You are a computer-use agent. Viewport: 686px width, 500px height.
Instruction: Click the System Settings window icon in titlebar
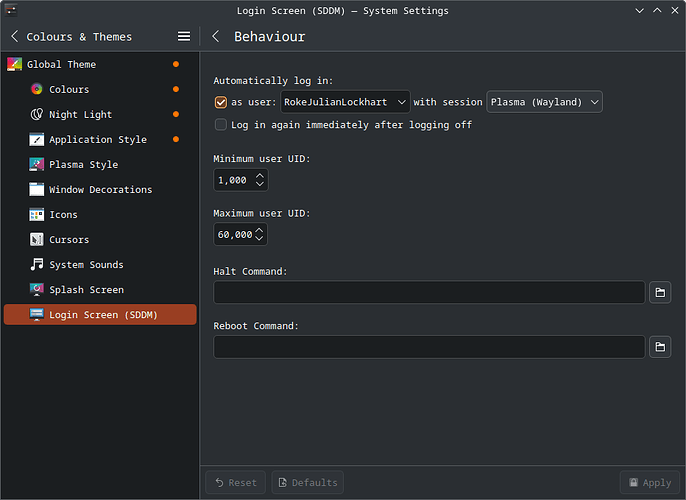11,10
